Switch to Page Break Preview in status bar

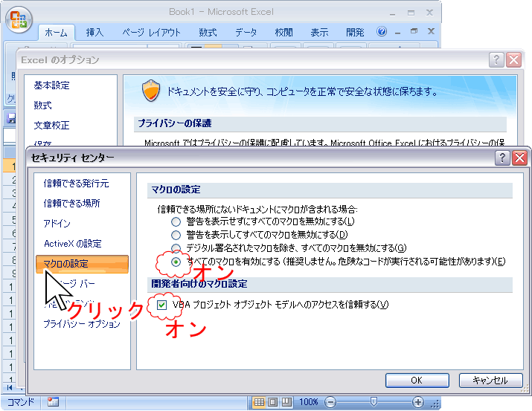point(286,402)
